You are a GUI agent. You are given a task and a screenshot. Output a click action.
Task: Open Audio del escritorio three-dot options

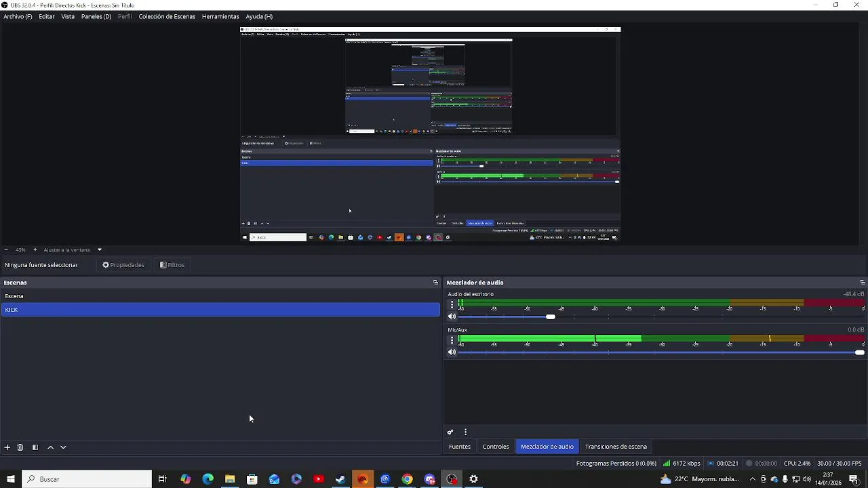click(x=452, y=305)
